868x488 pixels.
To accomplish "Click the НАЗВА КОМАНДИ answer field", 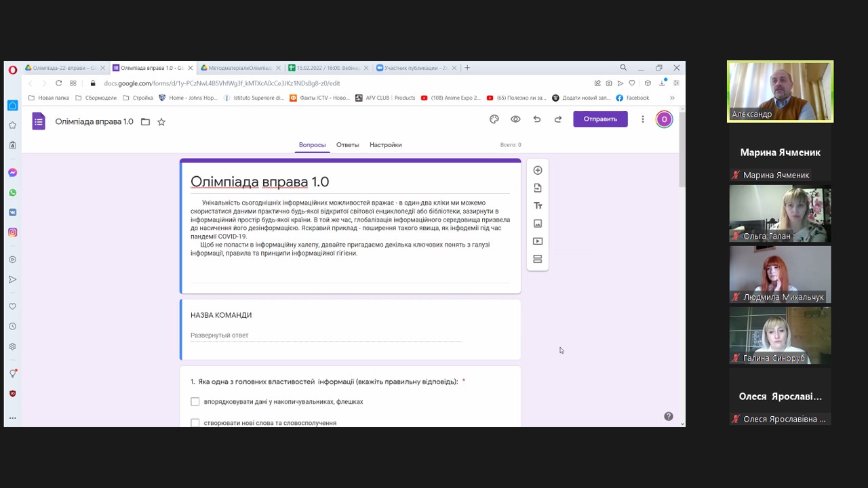I will [325, 335].
